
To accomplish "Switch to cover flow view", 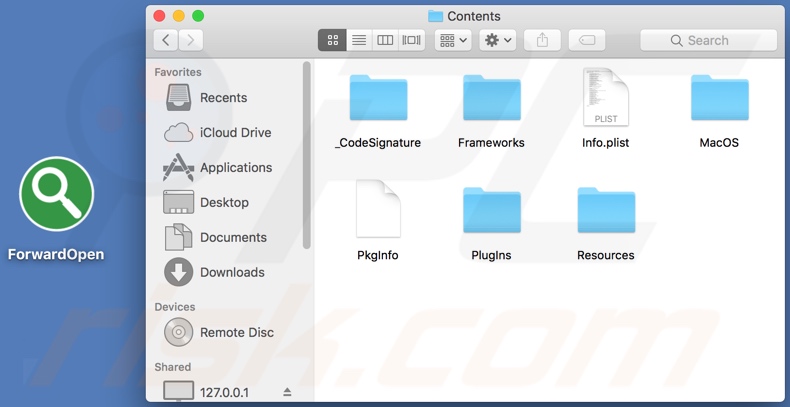I will click(x=412, y=40).
